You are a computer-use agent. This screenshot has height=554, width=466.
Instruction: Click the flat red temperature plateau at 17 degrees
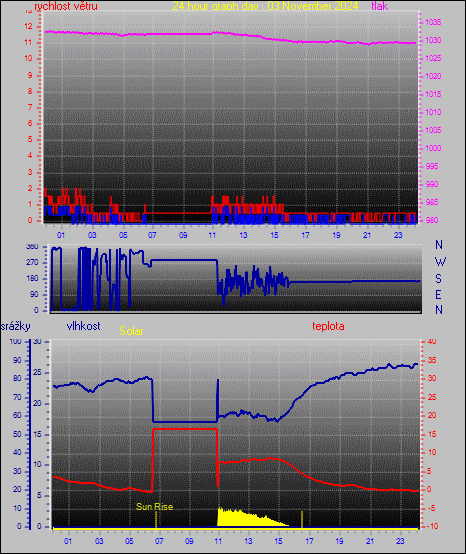coord(185,429)
